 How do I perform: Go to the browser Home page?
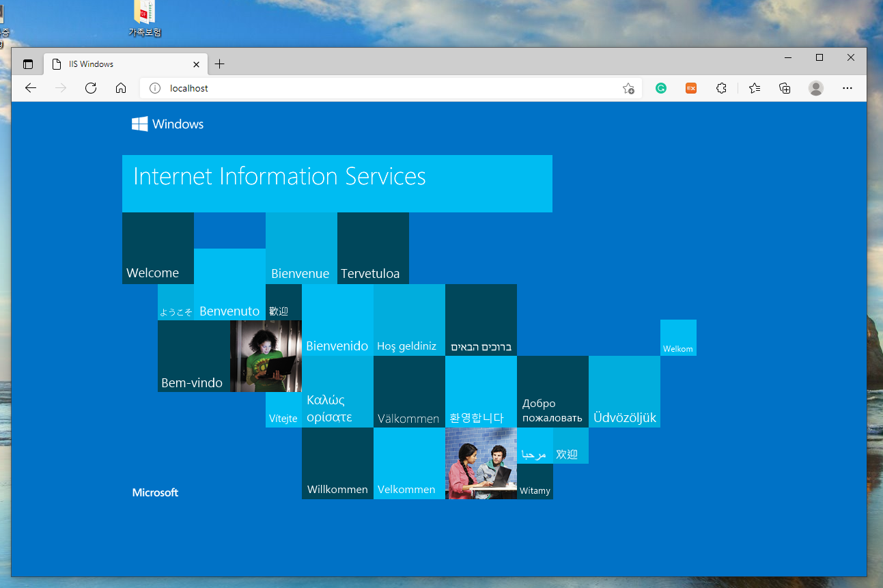(121, 88)
